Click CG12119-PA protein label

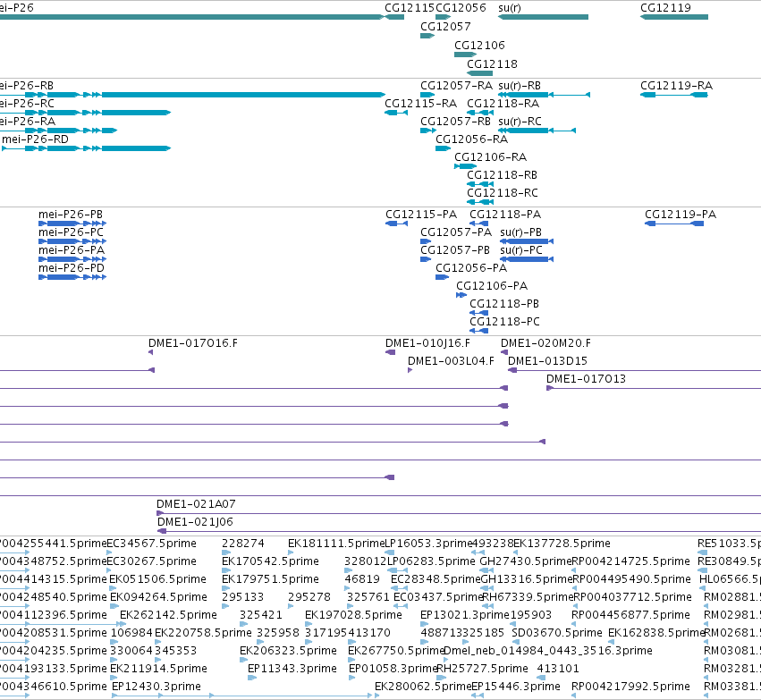tap(681, 215)
